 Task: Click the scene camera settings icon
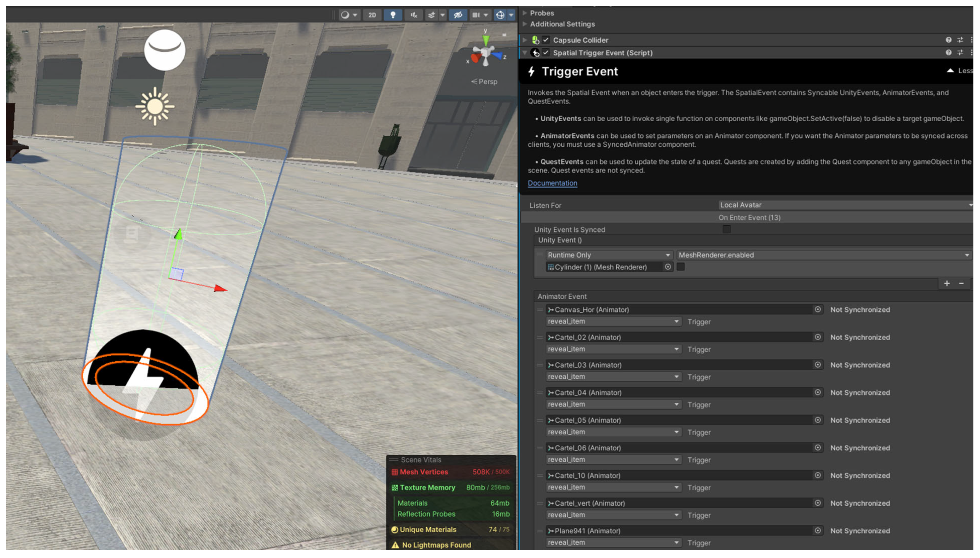coord(476,15)
